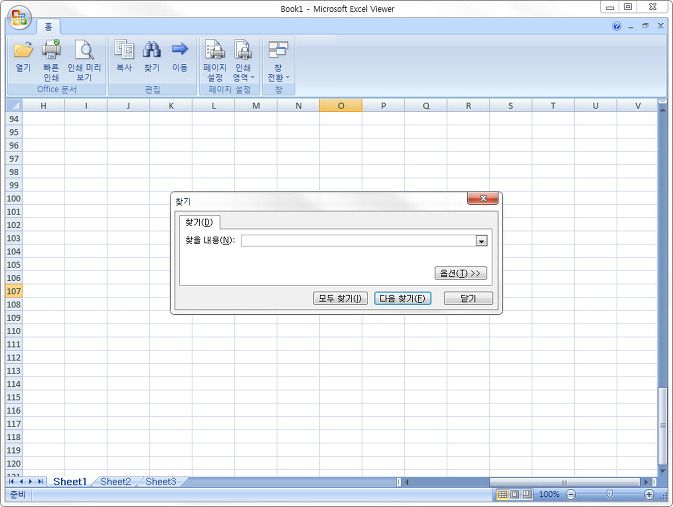
Task: Select column header H
Action: 43,106
